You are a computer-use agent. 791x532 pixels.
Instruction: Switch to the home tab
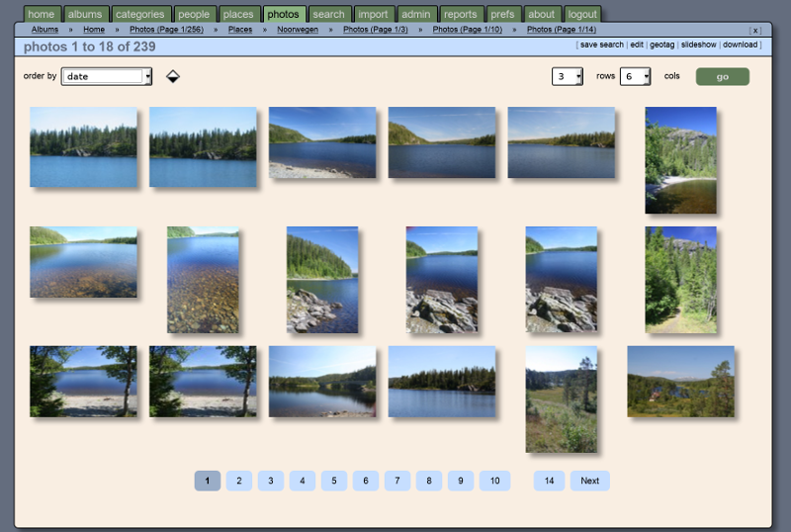coord(42,14)
